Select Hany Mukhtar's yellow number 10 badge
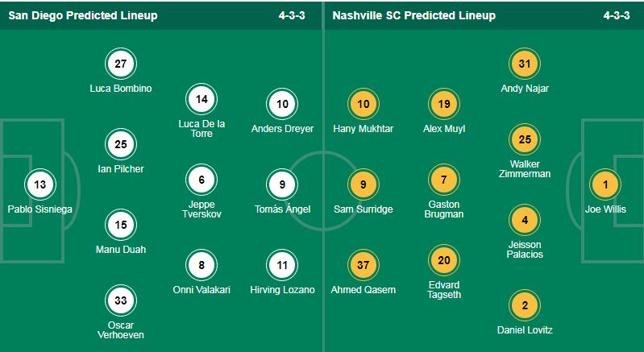 point(364,104)
